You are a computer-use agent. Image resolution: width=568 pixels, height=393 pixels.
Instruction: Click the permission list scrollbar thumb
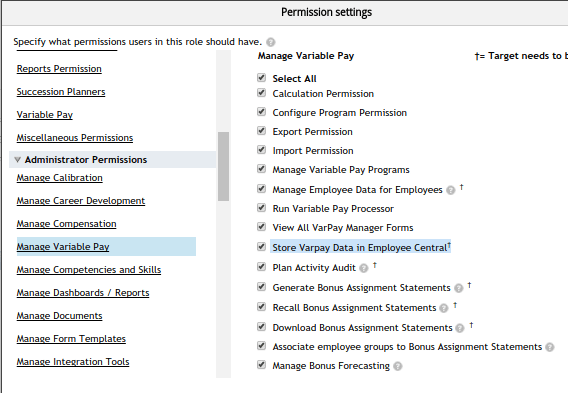(x=224, y=166)
